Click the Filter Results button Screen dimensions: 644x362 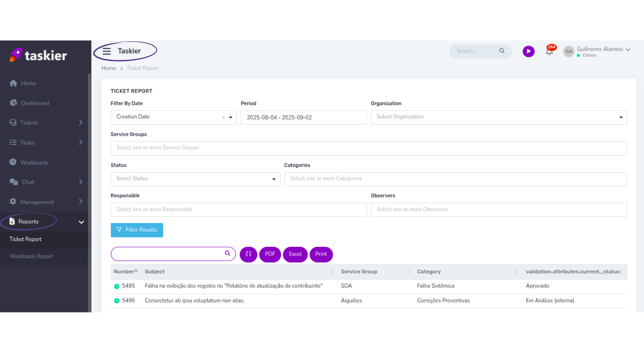137,230
